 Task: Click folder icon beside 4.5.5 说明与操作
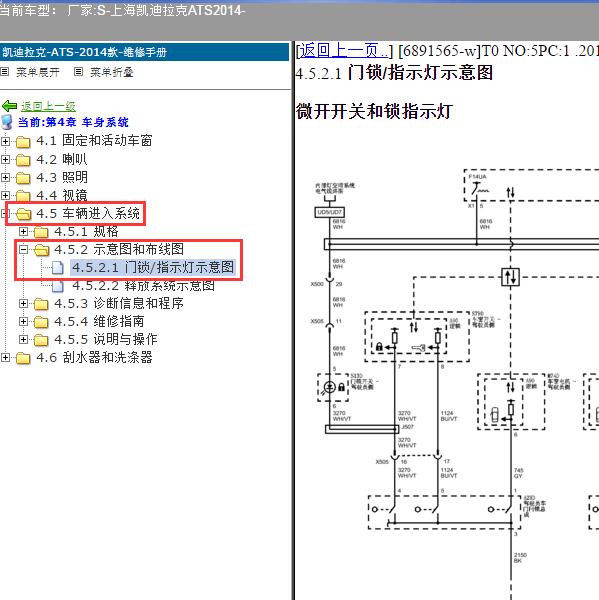(x=41, y=339)
